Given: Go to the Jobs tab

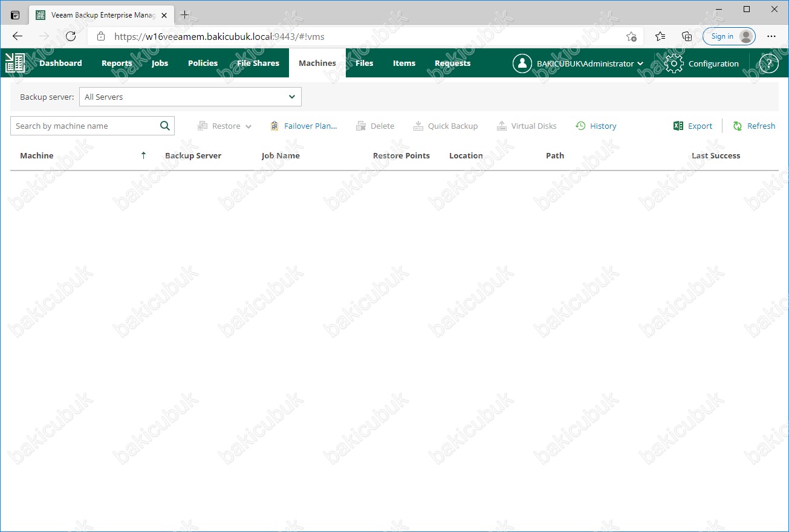Looking at the screenshot, I should [x=160, y=63].
